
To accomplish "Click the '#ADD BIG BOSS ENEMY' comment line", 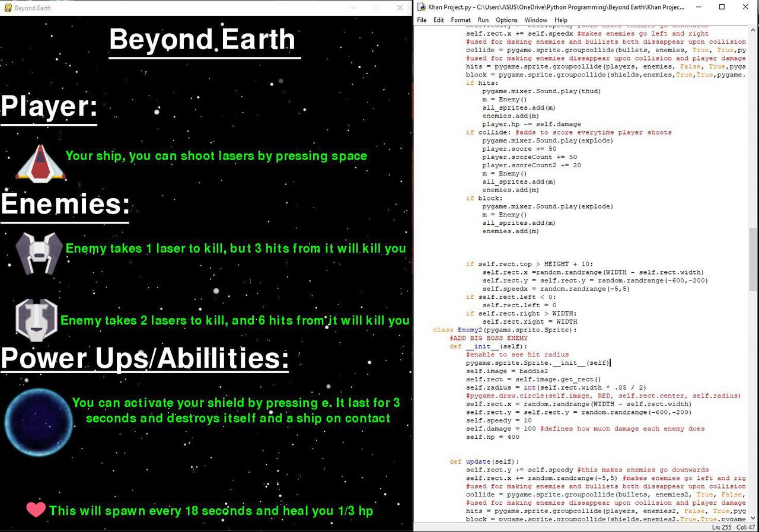I will click(489, 338).
